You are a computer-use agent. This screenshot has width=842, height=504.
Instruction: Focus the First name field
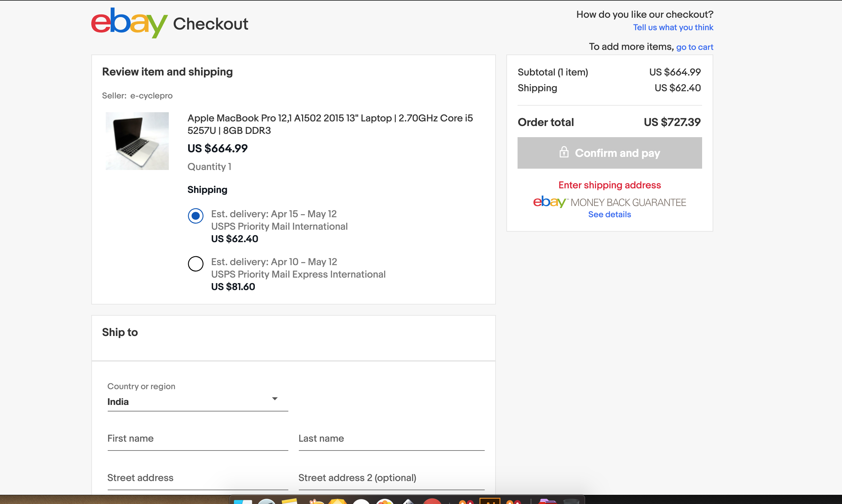tap(197, 439)
